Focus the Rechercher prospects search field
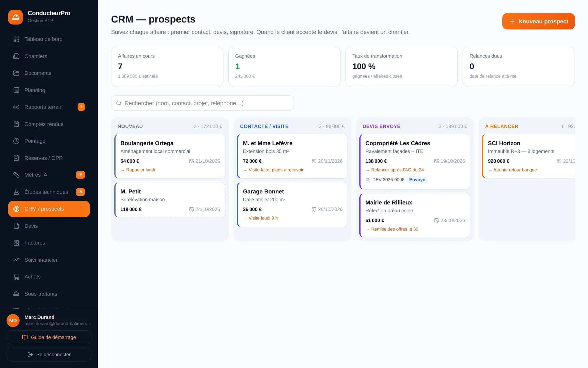Image resolution: width=588 pixels, height=368 pixels. pyautogui.click(x=203, y=103)
